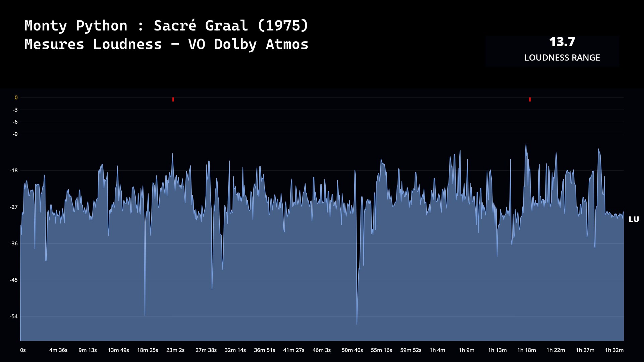Click the 32m 14s time label

pyautogui.click(x=235, y=350)
